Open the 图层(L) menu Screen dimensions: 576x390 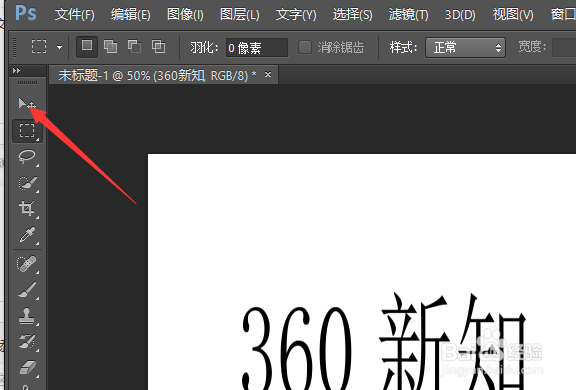tap(240, 15)
